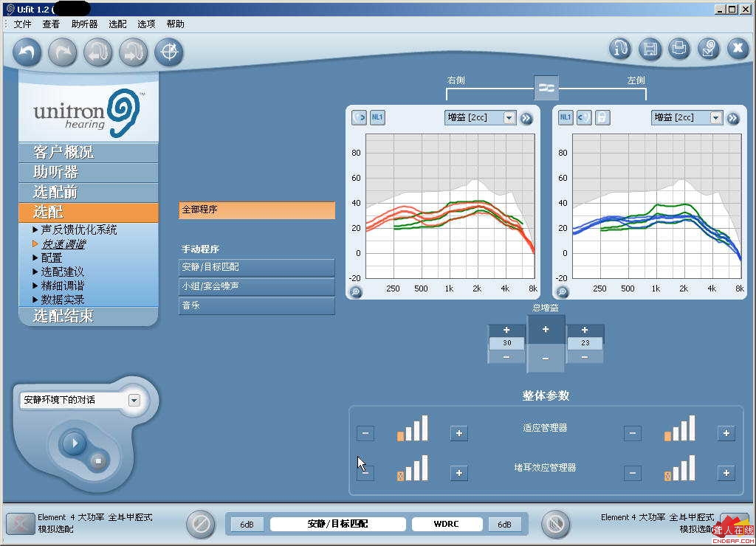Image resolution: width=756 pixels, height=546 pixels.
Task: Open 精细调谐 sub-item
Action: click(x=62, y=286)
